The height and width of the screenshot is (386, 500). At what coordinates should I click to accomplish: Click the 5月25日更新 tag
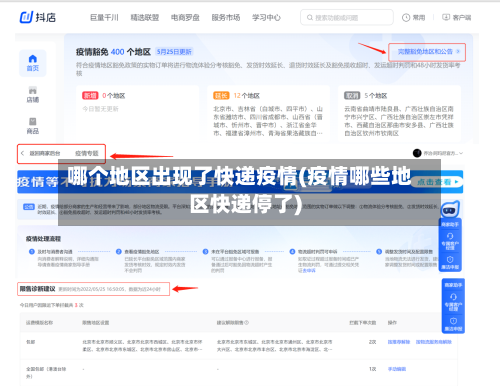click(x=174, y=52)
